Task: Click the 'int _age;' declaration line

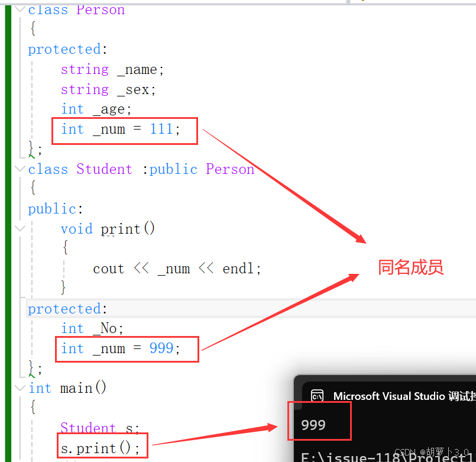Action: (96, 109)
